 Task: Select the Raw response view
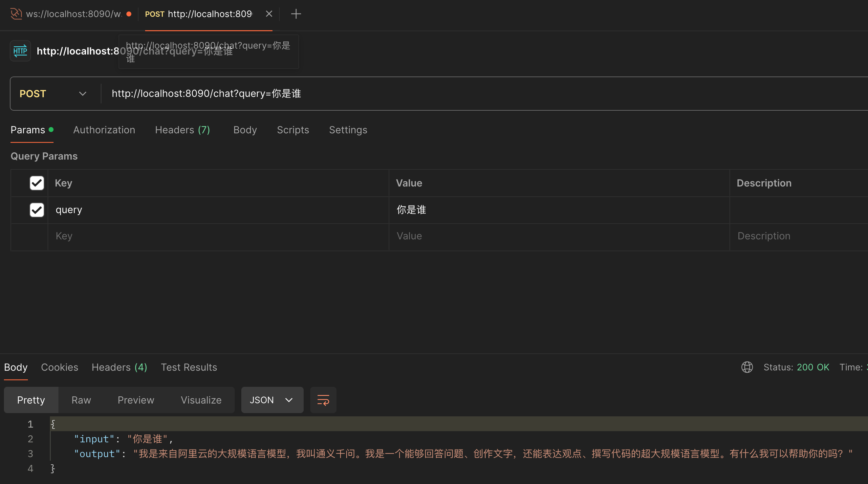[81, 400]
